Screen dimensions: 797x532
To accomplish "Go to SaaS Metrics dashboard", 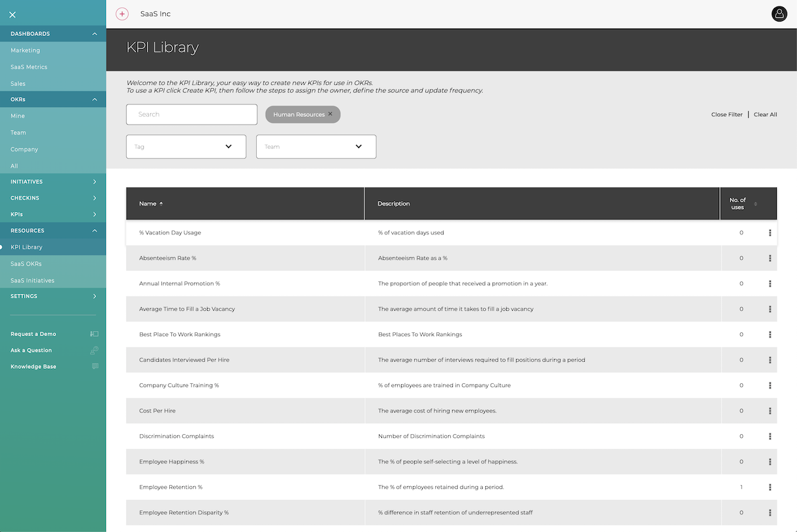I will [x=29, y=67].
